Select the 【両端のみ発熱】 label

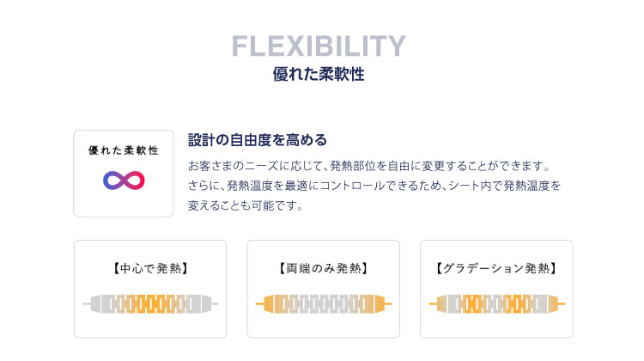click(323, 268)
